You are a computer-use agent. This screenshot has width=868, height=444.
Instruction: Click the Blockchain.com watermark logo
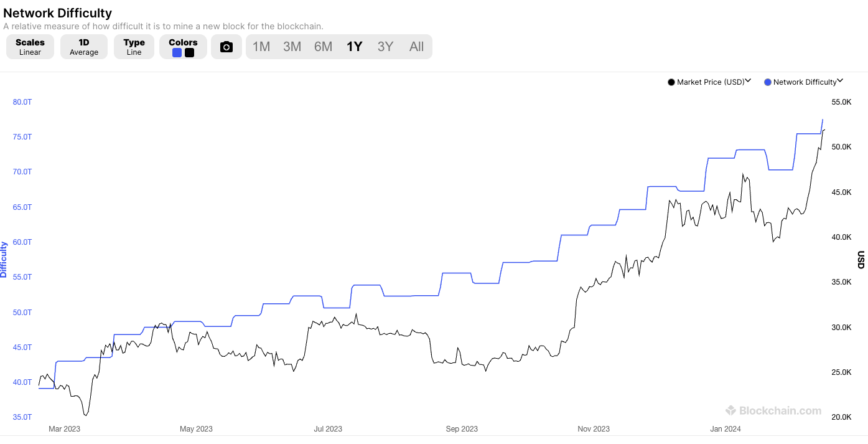click(x=773, y=411)
